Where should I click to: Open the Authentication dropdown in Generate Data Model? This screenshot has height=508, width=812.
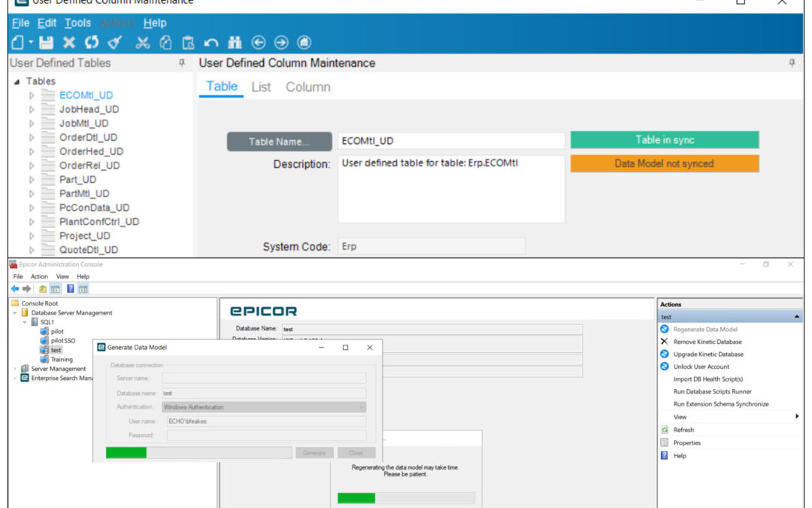[x=264, y=407]
